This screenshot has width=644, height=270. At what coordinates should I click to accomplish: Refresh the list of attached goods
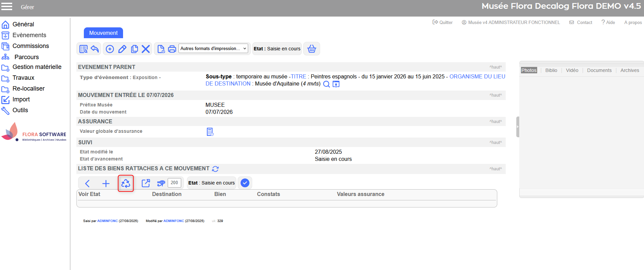215,169
